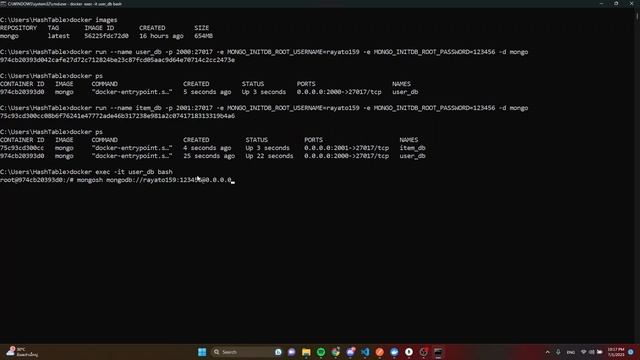640x360 pixels.
Task: Open the clock and date flyout
Action: [616, 352]
